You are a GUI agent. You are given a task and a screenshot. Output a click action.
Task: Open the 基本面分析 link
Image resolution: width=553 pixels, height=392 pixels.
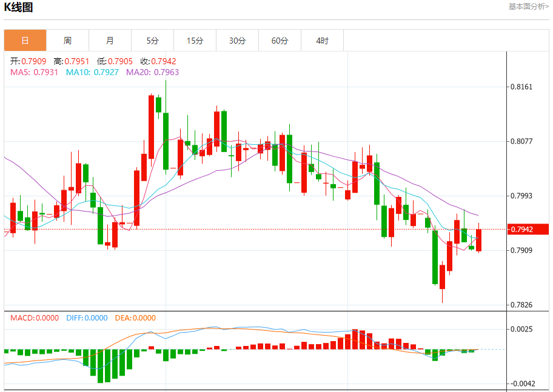click(x=528, y=6)
